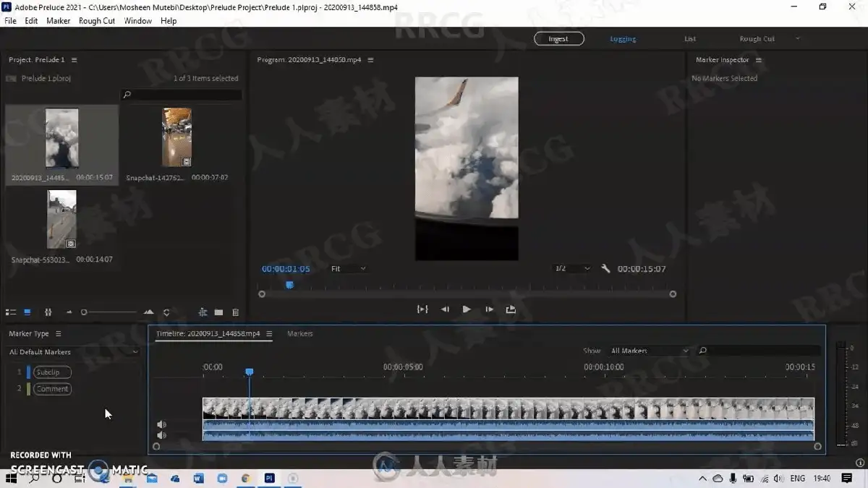
Task: Open the Project panel menu icon
Action: tap(74, 60)
